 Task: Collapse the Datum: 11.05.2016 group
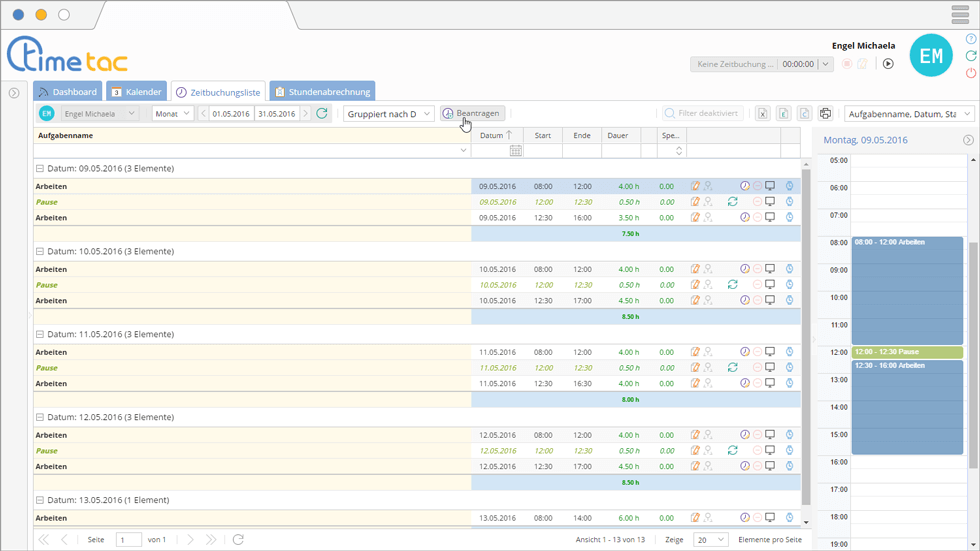pos(40,335)
